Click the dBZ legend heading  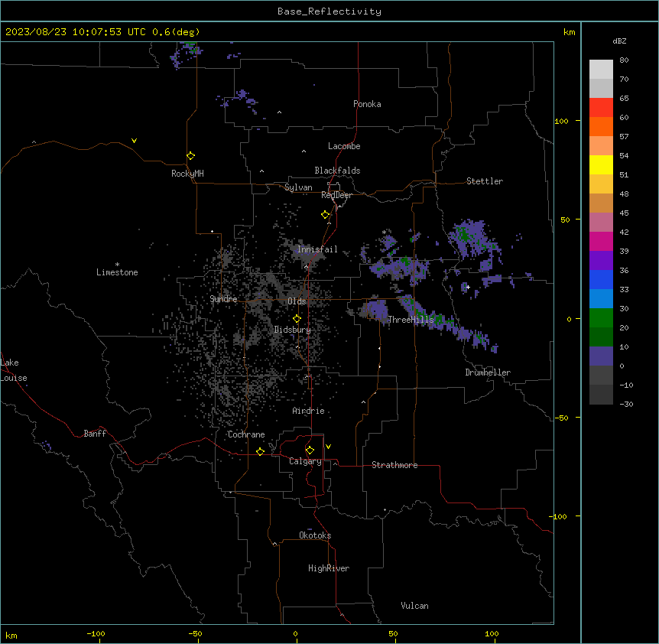pyautogui.click(x=619, y=41)
